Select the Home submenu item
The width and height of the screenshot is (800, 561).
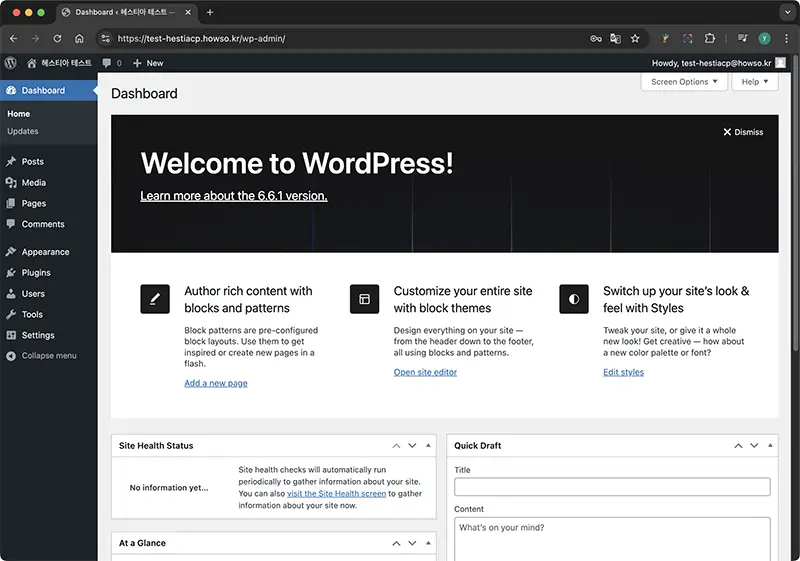pos(18,114)
